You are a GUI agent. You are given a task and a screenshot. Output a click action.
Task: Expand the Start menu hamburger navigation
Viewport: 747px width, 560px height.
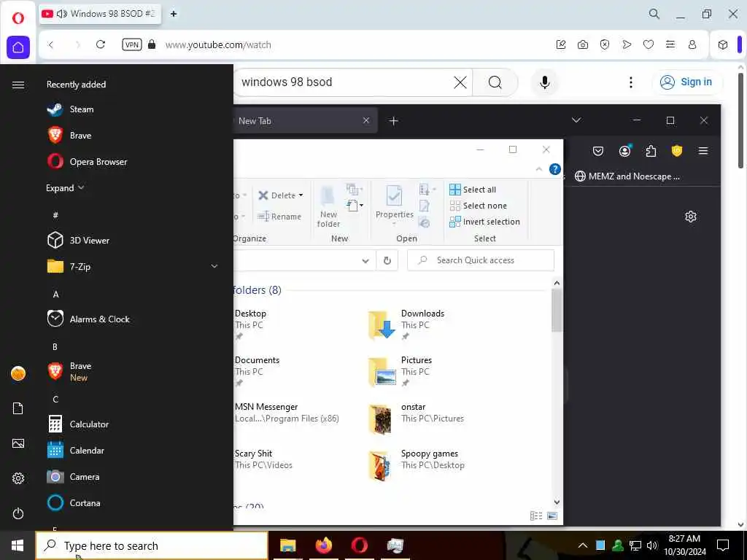tap(18, 85)
